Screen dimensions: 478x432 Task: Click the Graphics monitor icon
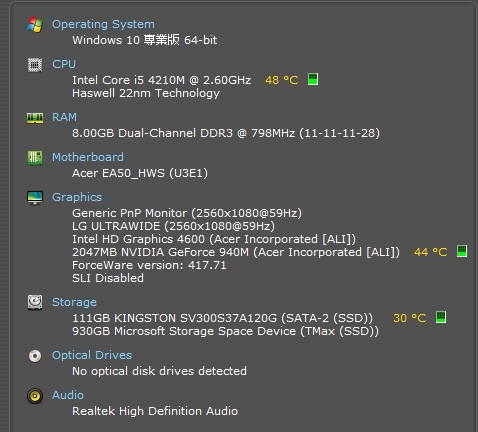pyautogui.click(x=35, y=198)
